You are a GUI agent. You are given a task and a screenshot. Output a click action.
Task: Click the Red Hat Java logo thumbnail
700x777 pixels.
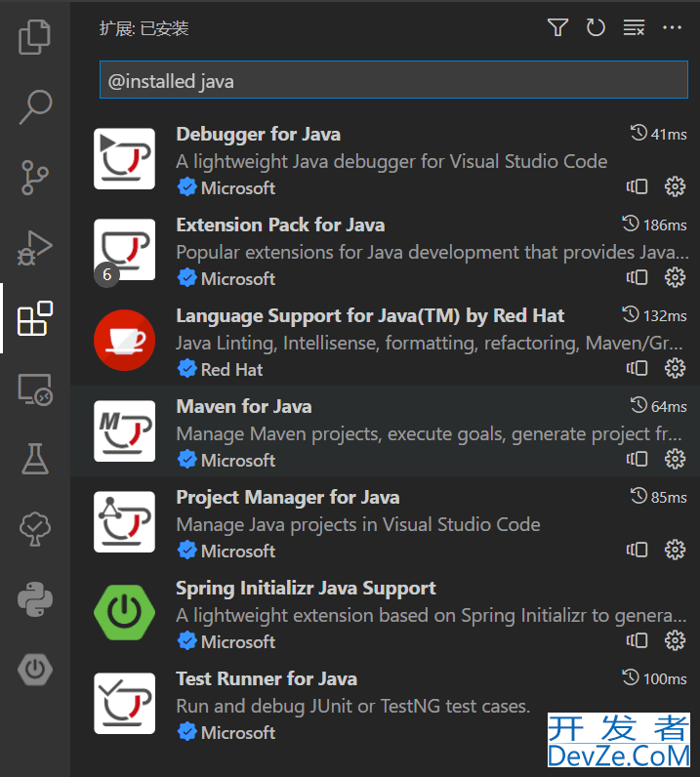click(124, 341)
